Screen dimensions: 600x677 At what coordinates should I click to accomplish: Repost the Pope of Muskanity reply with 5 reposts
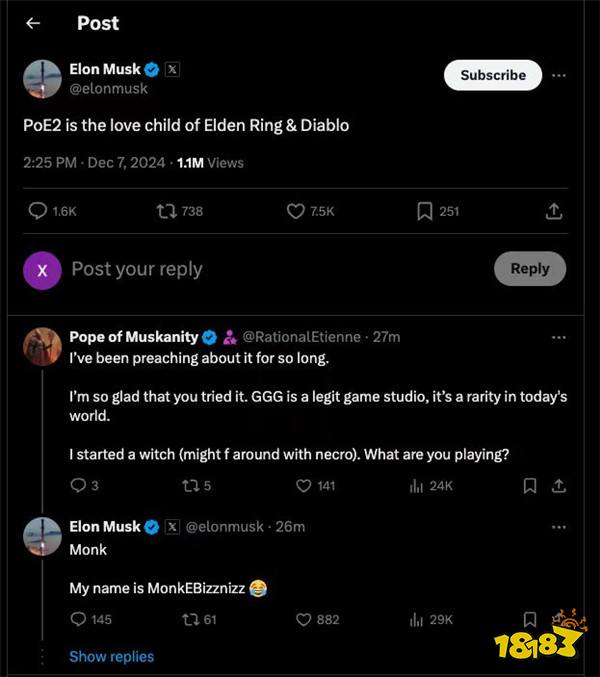pos(196,486)
